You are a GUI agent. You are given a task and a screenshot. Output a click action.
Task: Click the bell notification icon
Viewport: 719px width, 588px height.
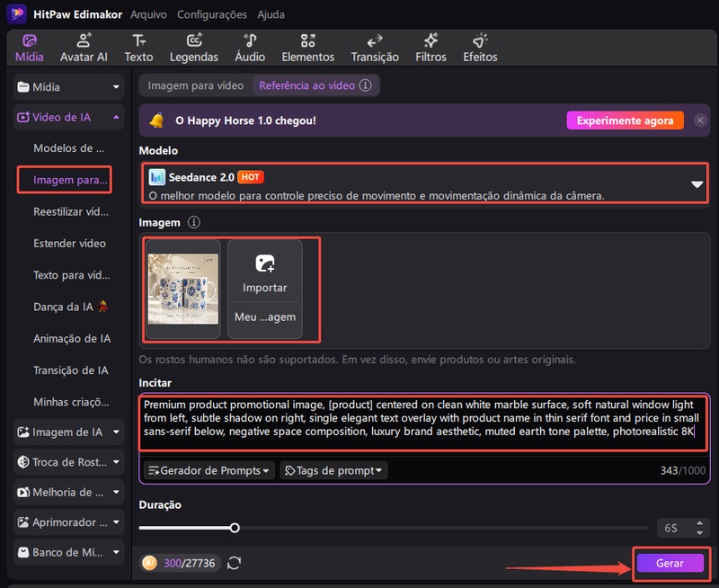tap(156, 120)
